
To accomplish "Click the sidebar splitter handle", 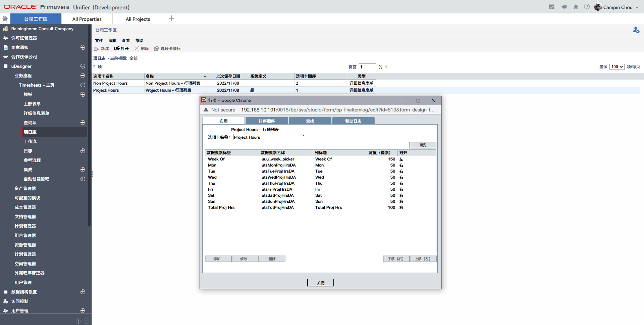I will [x=92, y=174].
